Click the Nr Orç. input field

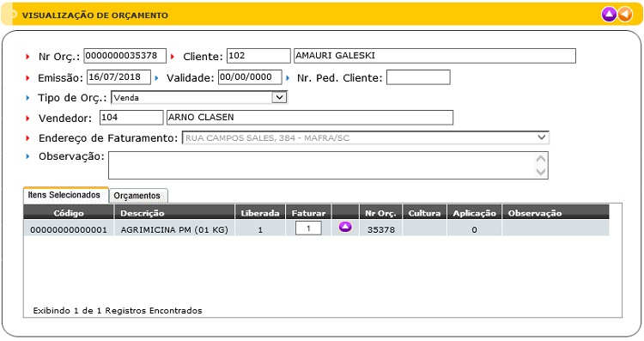point(125,56)
